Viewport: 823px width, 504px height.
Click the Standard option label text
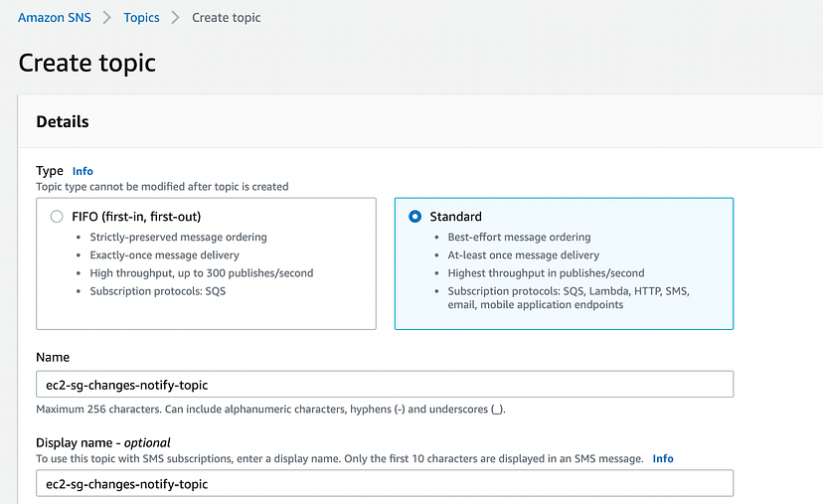pos(455,217)
